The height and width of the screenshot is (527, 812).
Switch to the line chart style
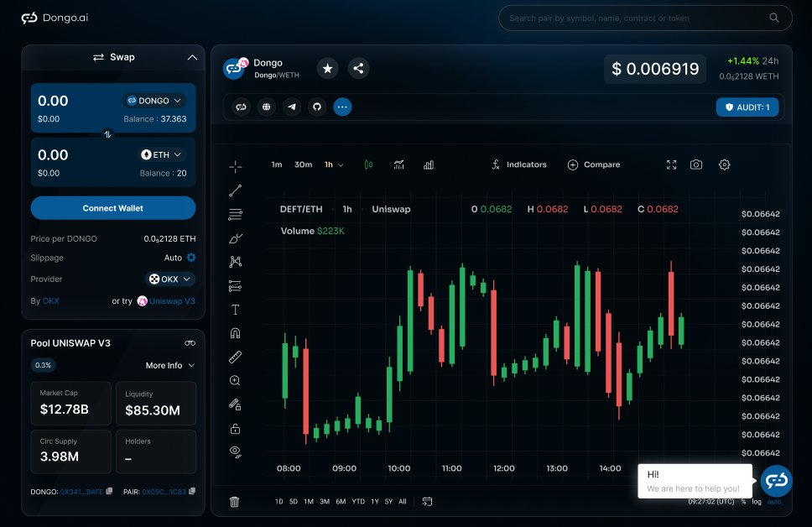pyautogui.click(x=398, y=164)
